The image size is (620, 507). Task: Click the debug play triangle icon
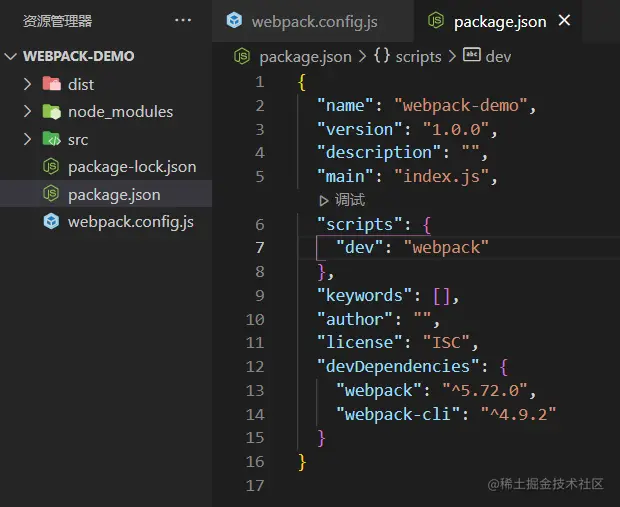[323, 201]
